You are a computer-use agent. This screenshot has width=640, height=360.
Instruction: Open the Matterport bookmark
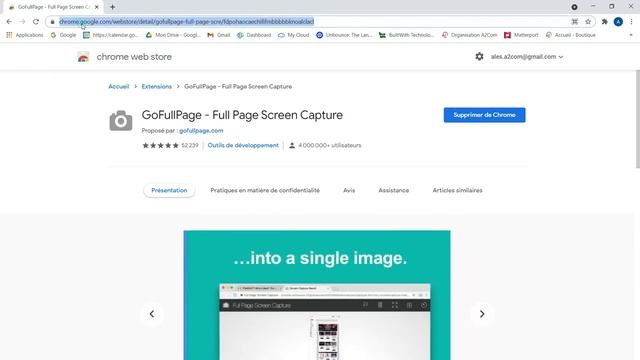[x=521, y=35]
